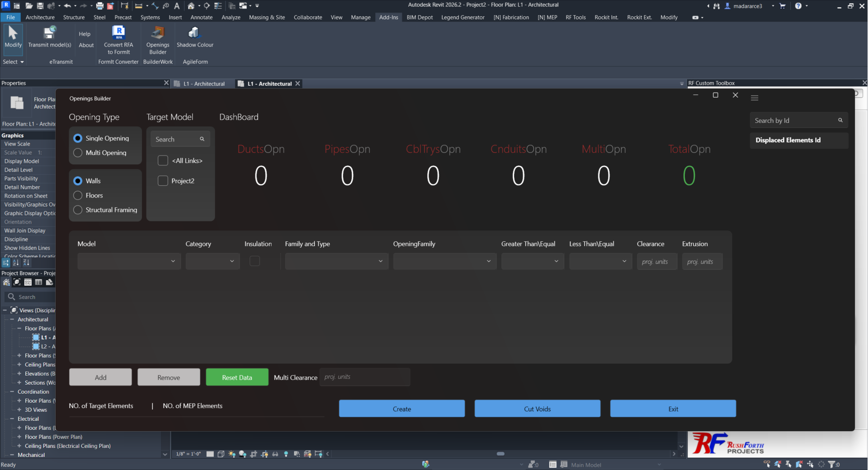Viewport: 868px width, 470px height.
Task: Select the Floors radio button
Action: pyautogui.click(x=78, y=195)
